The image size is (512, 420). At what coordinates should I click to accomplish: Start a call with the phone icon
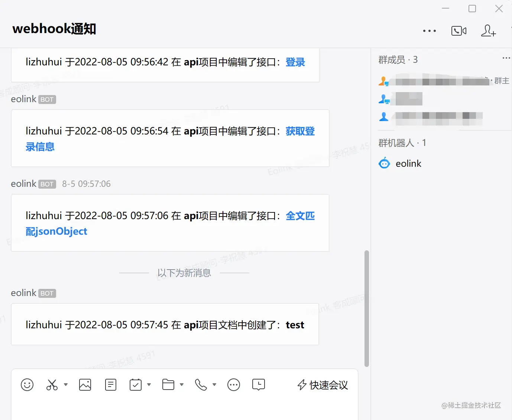[x=201, y=385]
